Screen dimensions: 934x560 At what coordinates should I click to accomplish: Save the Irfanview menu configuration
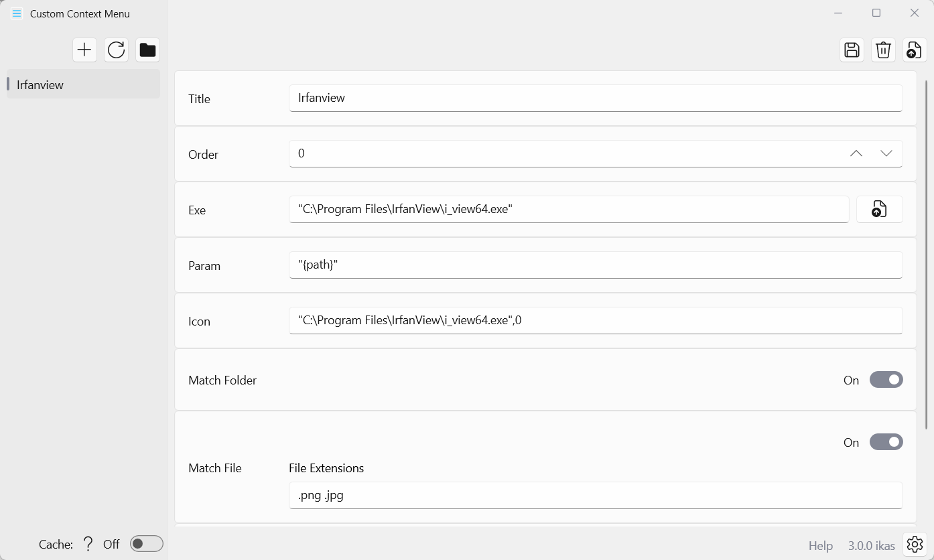tap(852, 50)
